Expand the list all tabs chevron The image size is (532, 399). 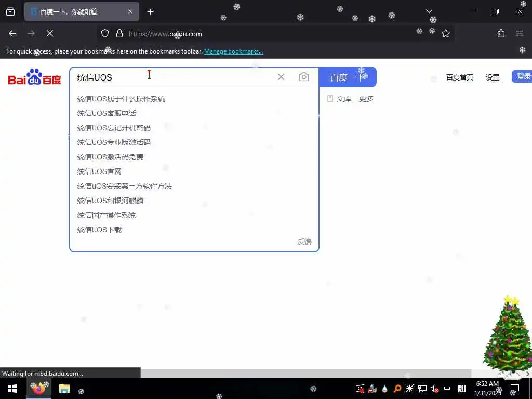click(429, 11)
